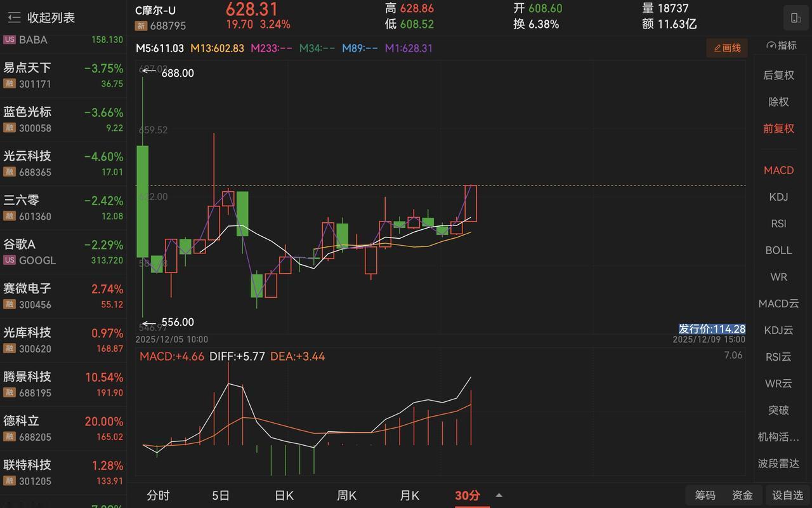Click the 发行价:114.28 label
This screenshot has width=812, height=508.
(x=712, y=329)
